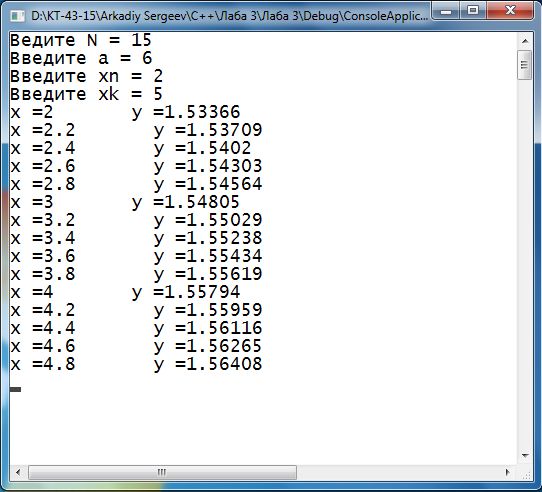542x492 pixels.
Task: Click the blinking console cursor
Action: click(x=15, y=389)
